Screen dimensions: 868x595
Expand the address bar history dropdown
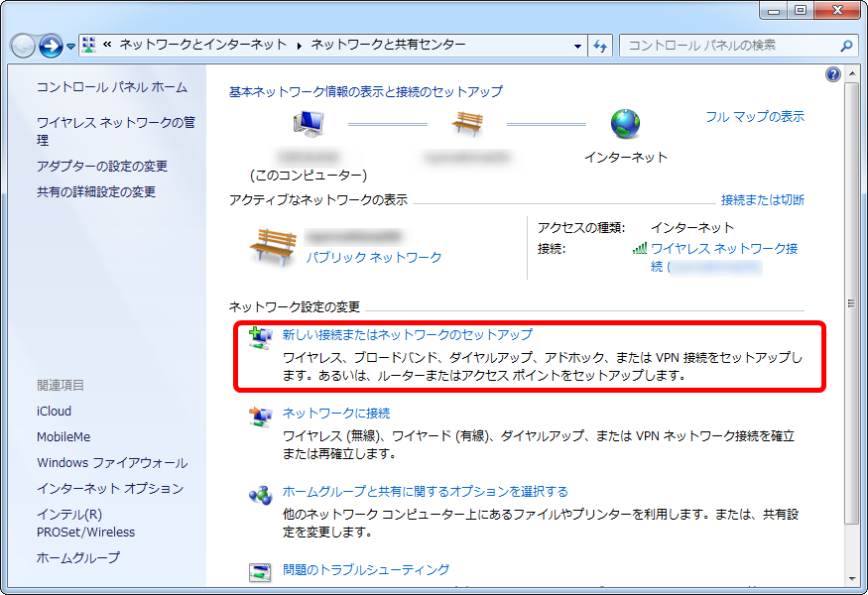tap(578, 46)
